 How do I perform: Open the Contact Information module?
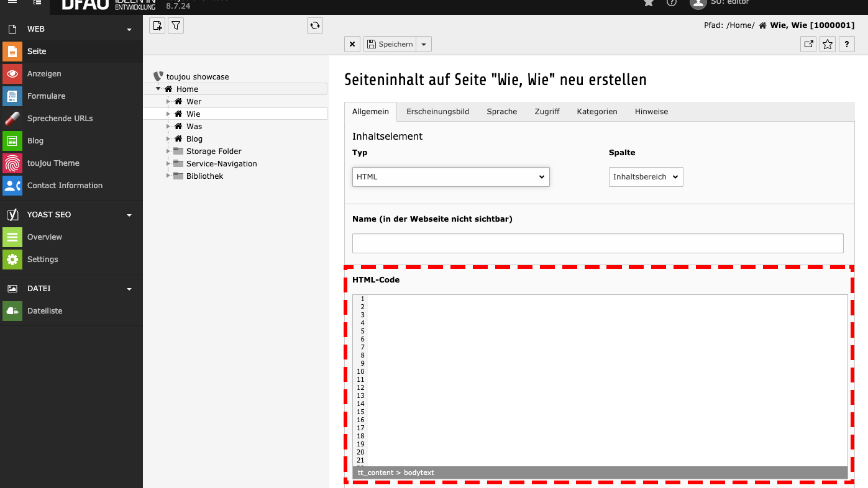(65, 186)
